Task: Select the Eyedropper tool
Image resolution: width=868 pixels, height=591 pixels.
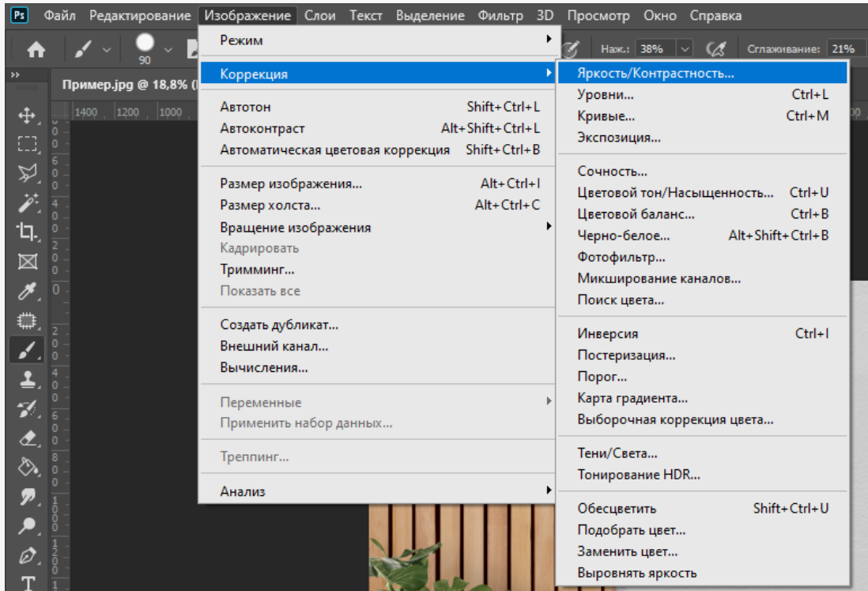Action: point(27,293)
